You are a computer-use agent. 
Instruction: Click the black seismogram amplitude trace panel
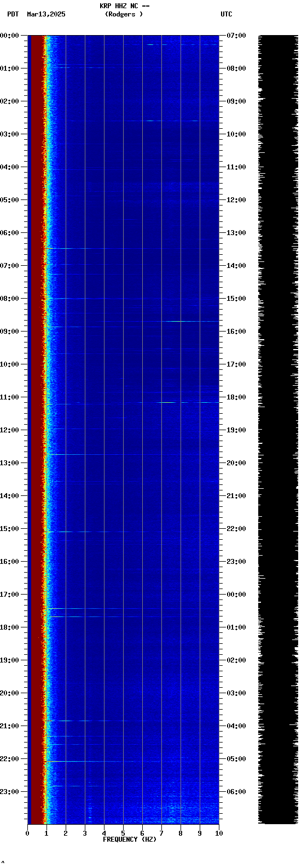point(278,429)
